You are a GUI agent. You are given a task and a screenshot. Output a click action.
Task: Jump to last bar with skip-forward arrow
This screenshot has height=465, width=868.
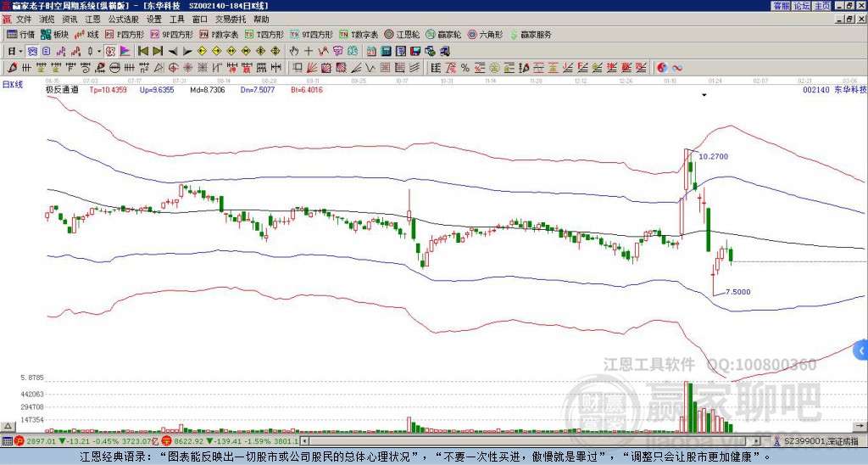[x=157, y=52]
